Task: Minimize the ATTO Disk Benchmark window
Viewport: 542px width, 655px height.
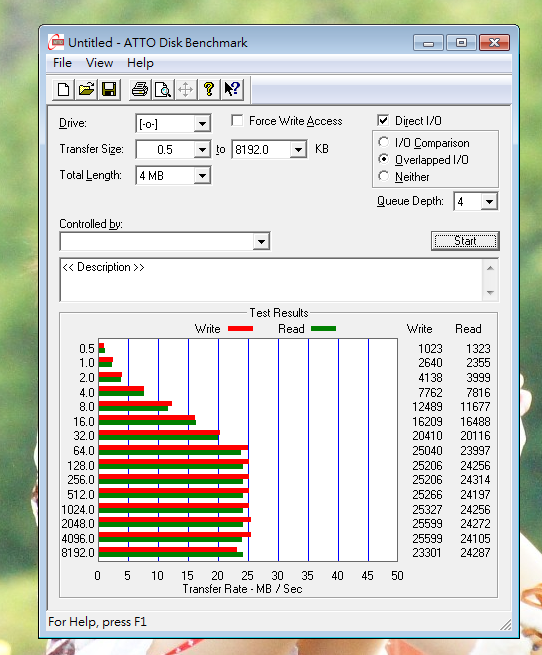Action: coord(428,43)
